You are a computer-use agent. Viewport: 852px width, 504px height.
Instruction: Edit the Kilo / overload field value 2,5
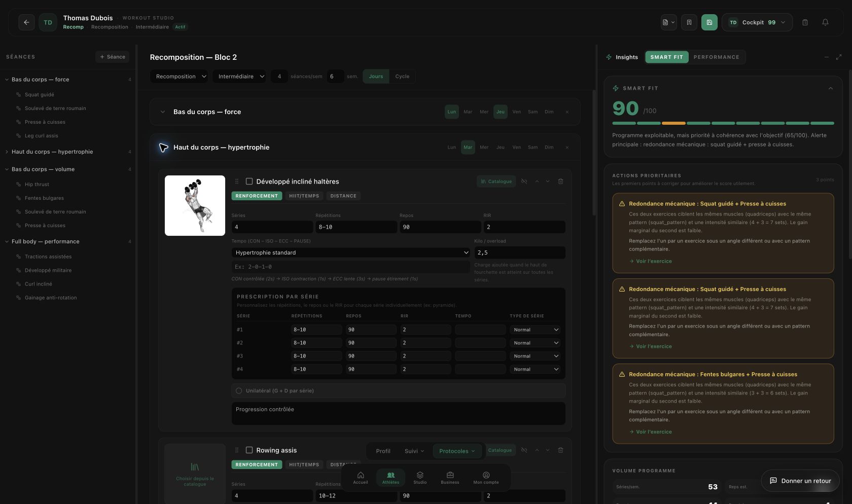point(519,253)
